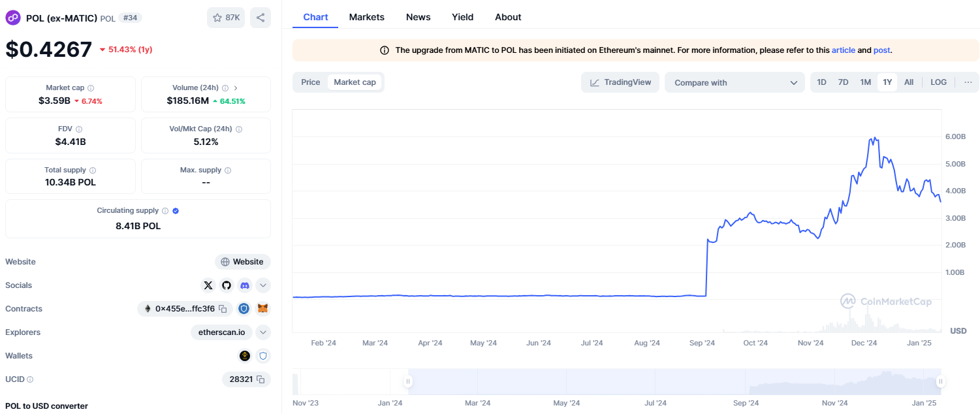The width and height of the screenshot is (980, 414).
Task: Toggle LOG scale on chart
Action: (938, 82)
